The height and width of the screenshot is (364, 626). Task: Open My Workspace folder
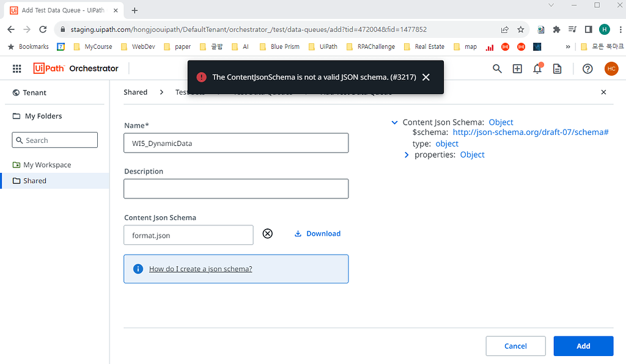coord(46,165)
